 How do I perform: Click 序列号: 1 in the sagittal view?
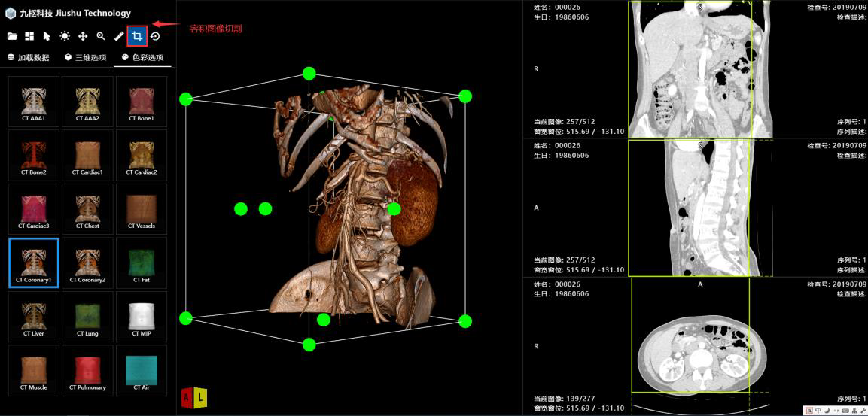pyautogui.click(x=851, y=260)
